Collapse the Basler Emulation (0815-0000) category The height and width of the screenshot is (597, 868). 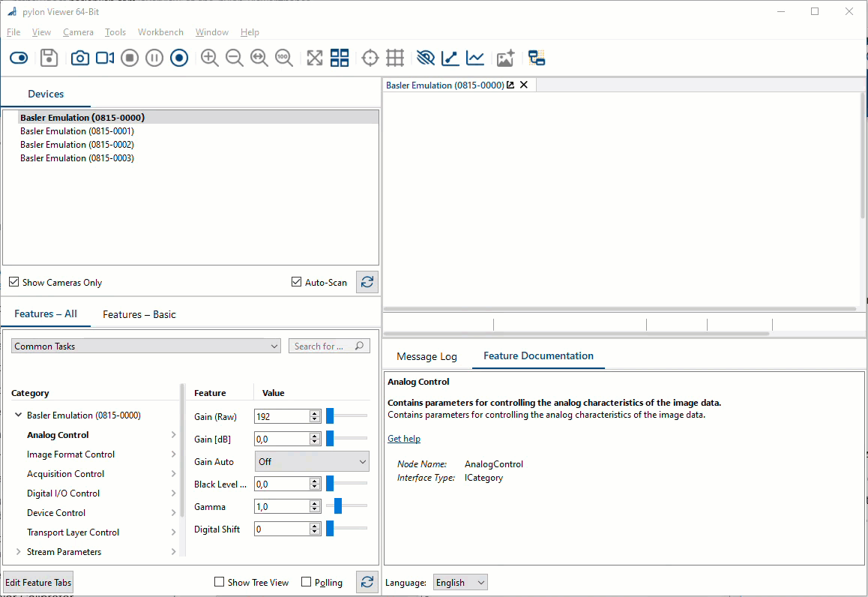18,415
